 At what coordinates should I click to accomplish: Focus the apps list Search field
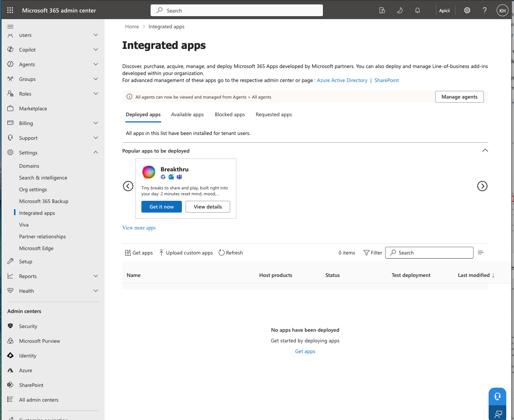coord(429,253)
